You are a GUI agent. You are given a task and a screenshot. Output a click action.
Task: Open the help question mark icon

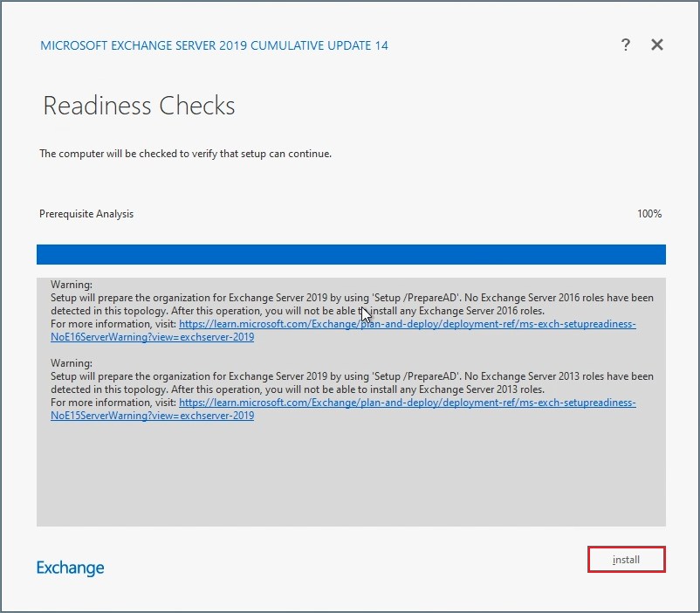(626, 45)
